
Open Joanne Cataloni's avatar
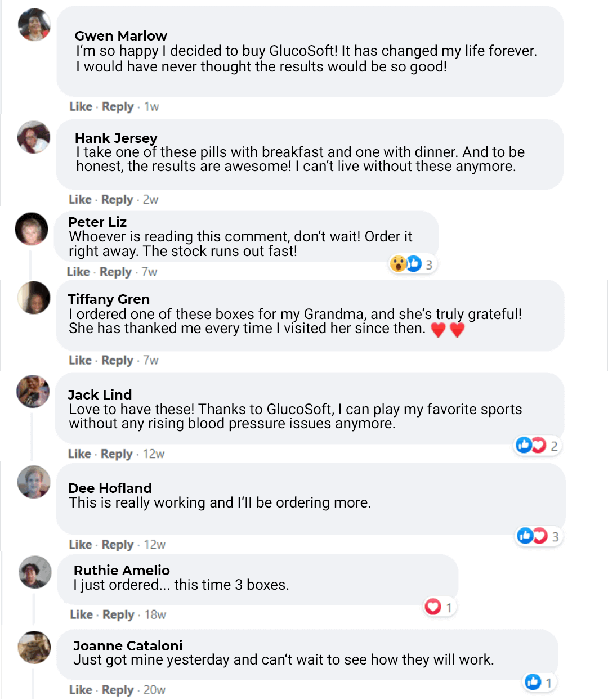pyautogui.click(x=34, y=648)
